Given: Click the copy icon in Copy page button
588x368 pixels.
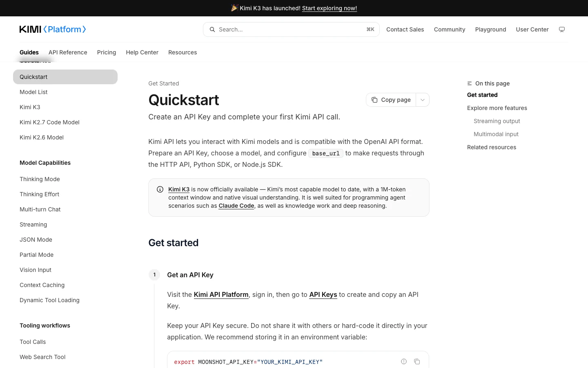Looking at the screenshot, I should tap(374, 100).
